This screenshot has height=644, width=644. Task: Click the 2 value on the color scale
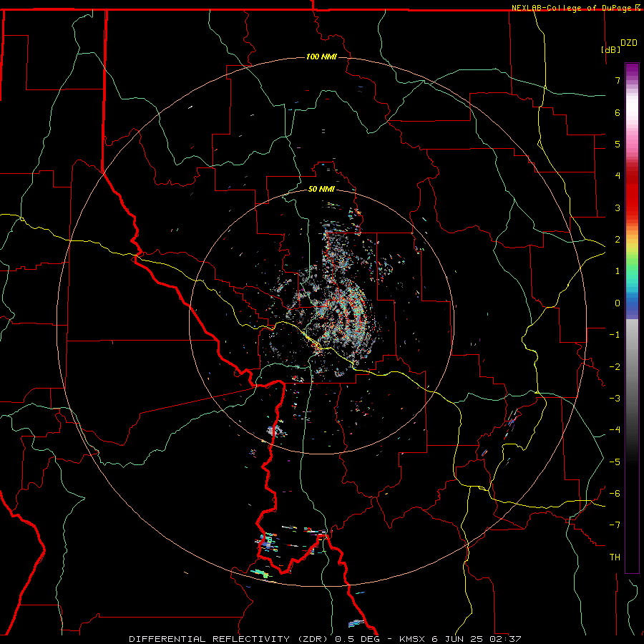point(618,240)
